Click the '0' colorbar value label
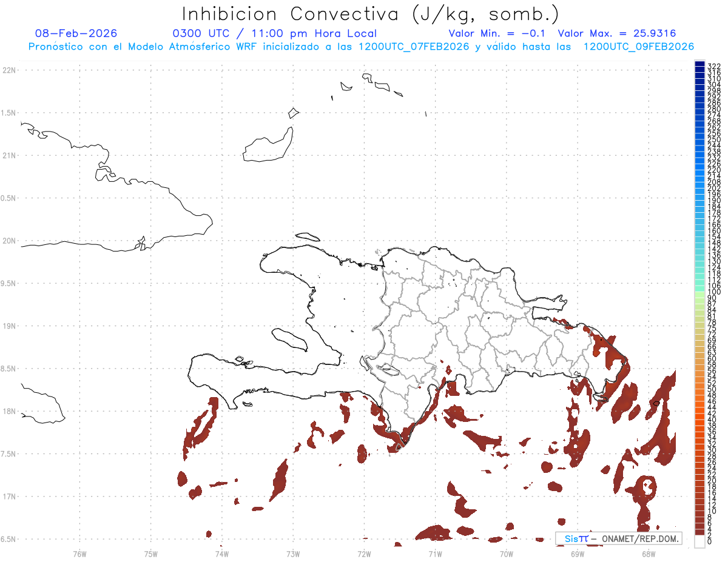This screenshot has width=728, height=562. click(709, 541)
